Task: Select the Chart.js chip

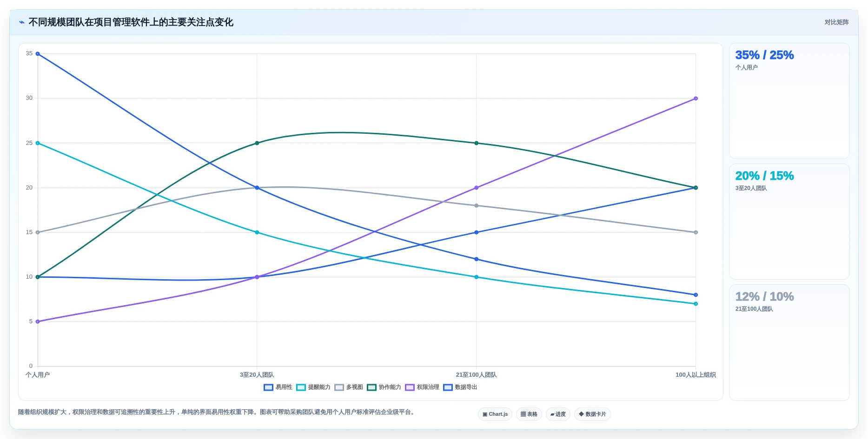Action: (495, 414)
